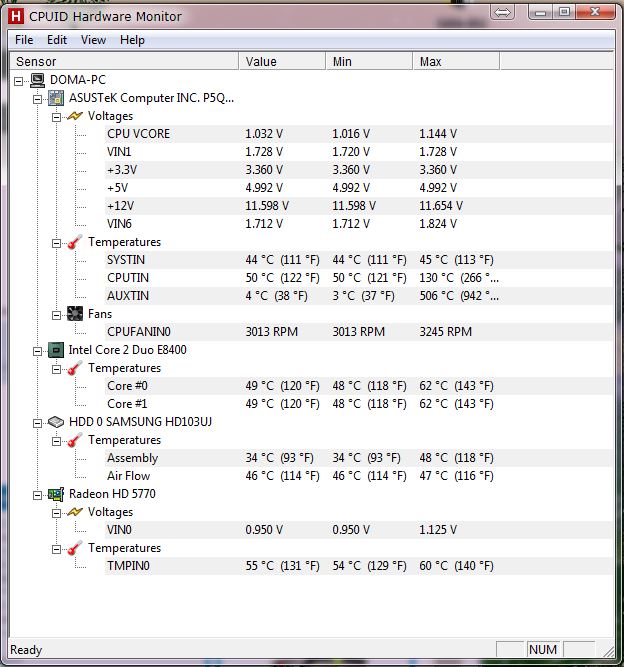Select the Air Flow temperature row
This screenshot has width=624, height=667.
tap(359, 476)
